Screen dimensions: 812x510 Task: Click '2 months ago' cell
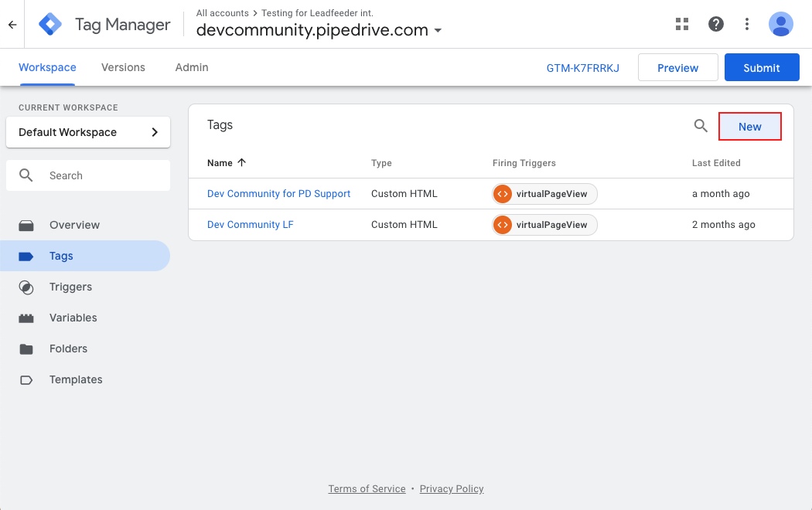pyautogui.click(x=723, y=225)
